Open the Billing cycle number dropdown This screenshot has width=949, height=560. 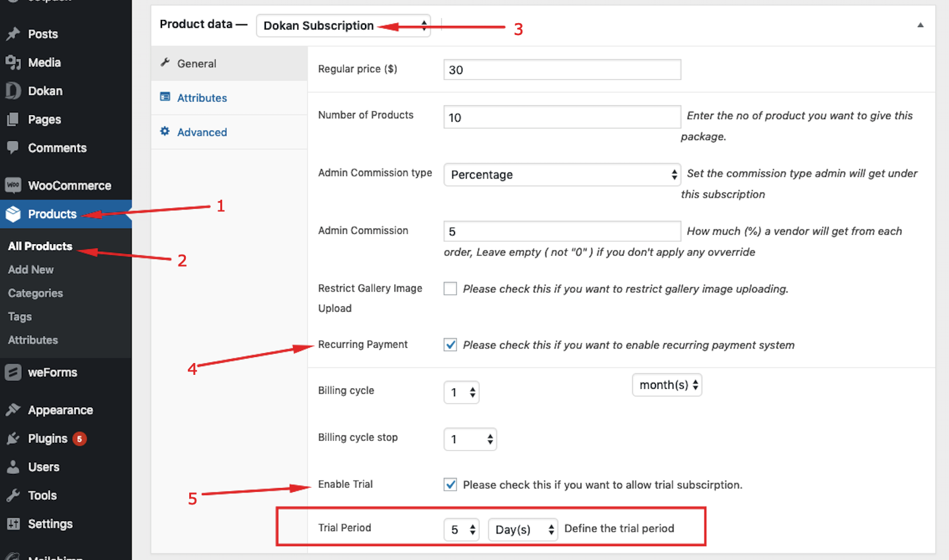(462, 393)
